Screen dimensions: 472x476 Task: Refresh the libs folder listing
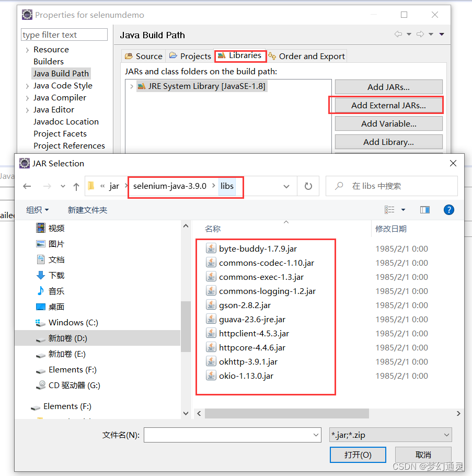pyautogui.click(x=308, y=186)
